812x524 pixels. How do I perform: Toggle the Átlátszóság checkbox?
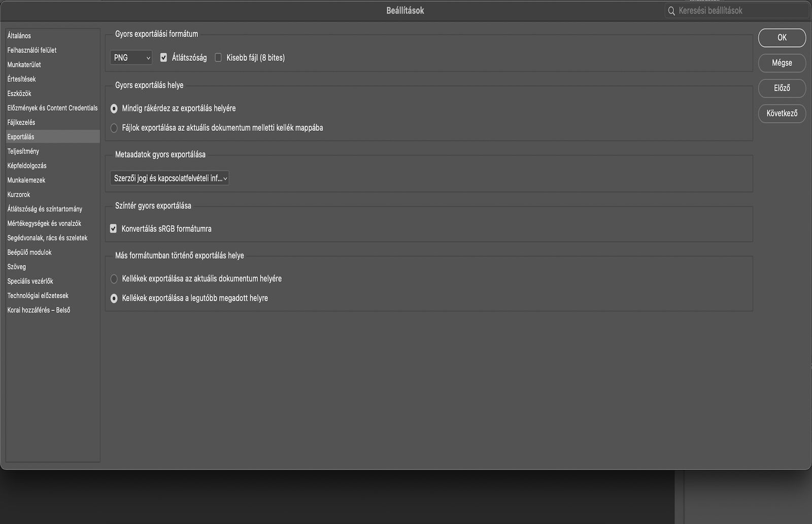pos(163,58)
